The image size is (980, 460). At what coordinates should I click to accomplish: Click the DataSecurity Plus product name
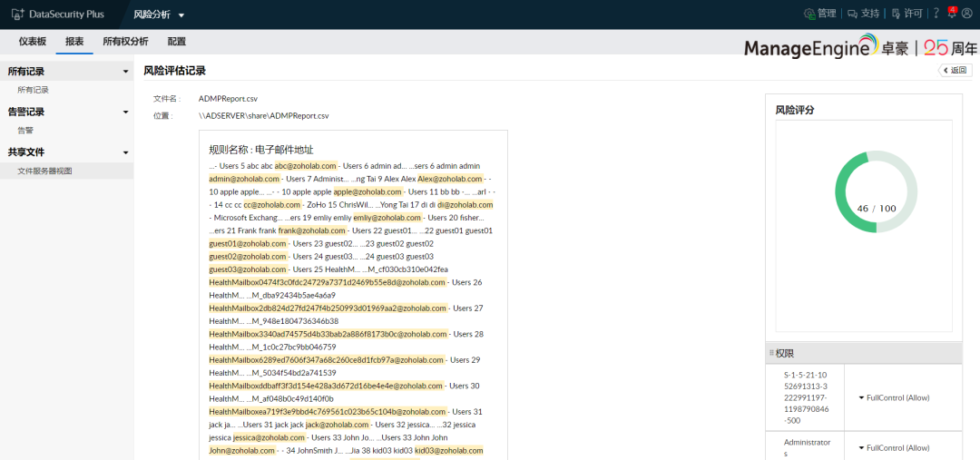[67, 15]
